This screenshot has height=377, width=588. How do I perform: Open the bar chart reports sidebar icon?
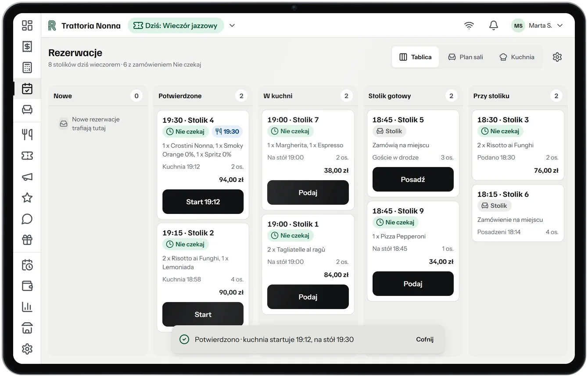pos(27,307)
